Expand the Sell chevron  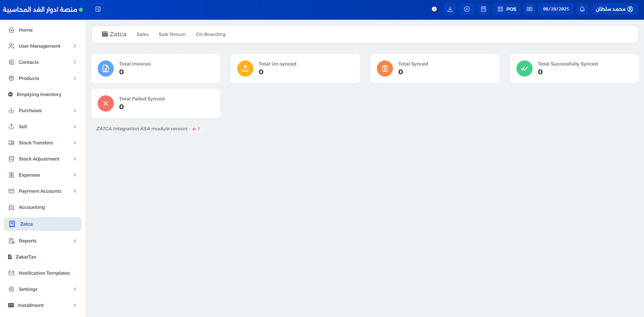(x=75, y=127)
